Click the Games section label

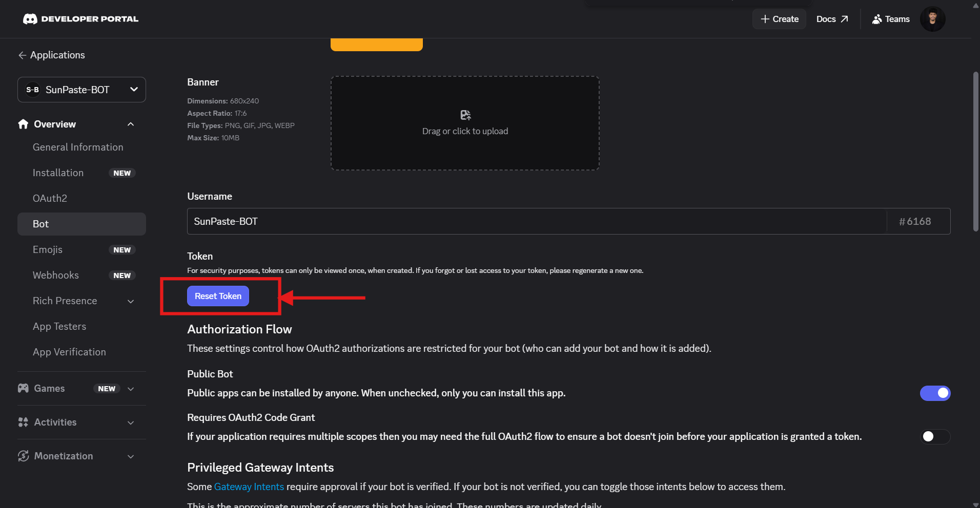pos(49,388)
